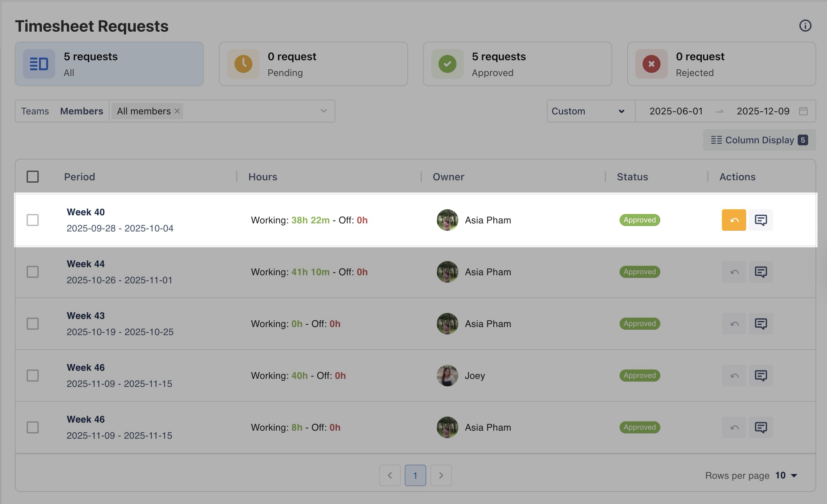The width and height of the screenshot is (827, 504).
Task: Open comments for Joey's Week 46 request
Action: 761,375
